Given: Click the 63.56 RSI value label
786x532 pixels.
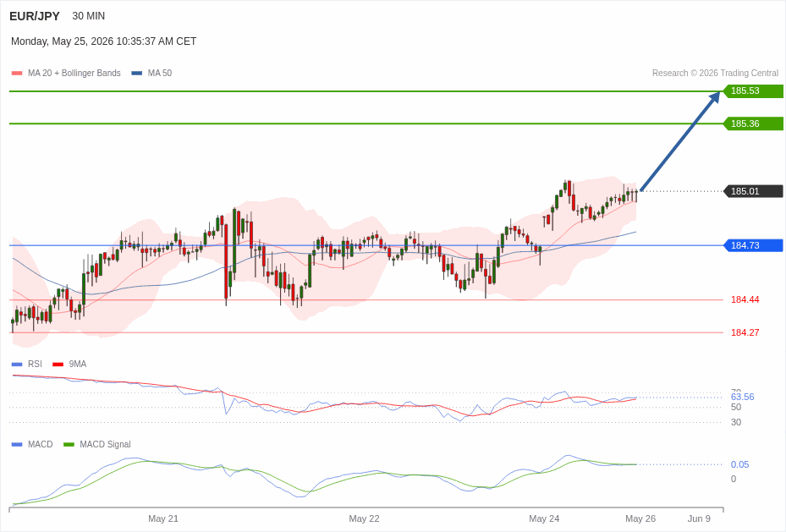Looking at the screenshot, I should pyautogui.click(x=742, y=397).
